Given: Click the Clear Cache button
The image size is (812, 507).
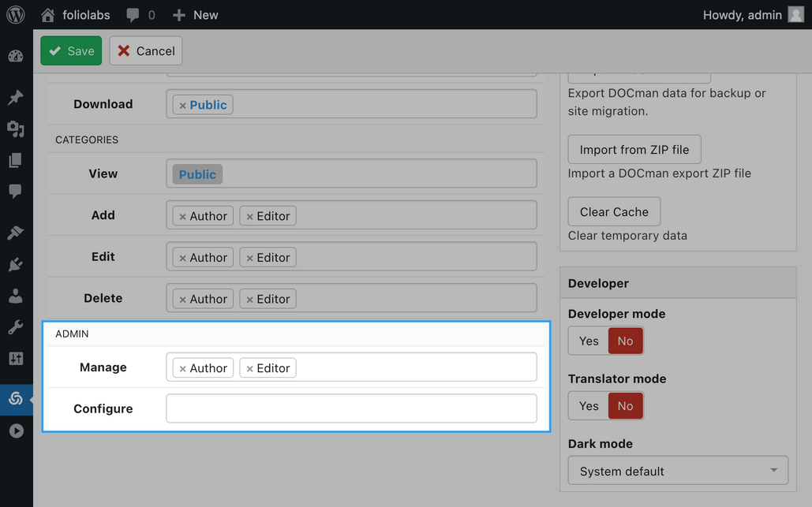Looking at the screenshot, I should [614, 211].
